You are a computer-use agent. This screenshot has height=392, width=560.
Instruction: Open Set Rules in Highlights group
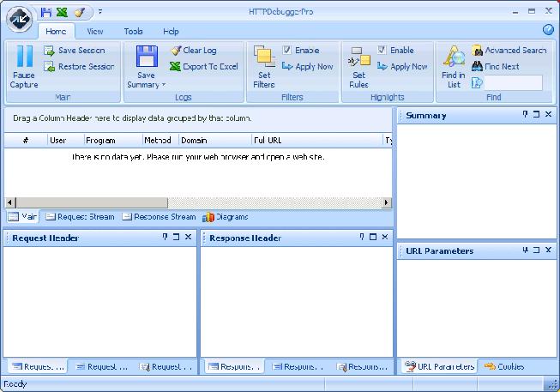pos(359,67)
